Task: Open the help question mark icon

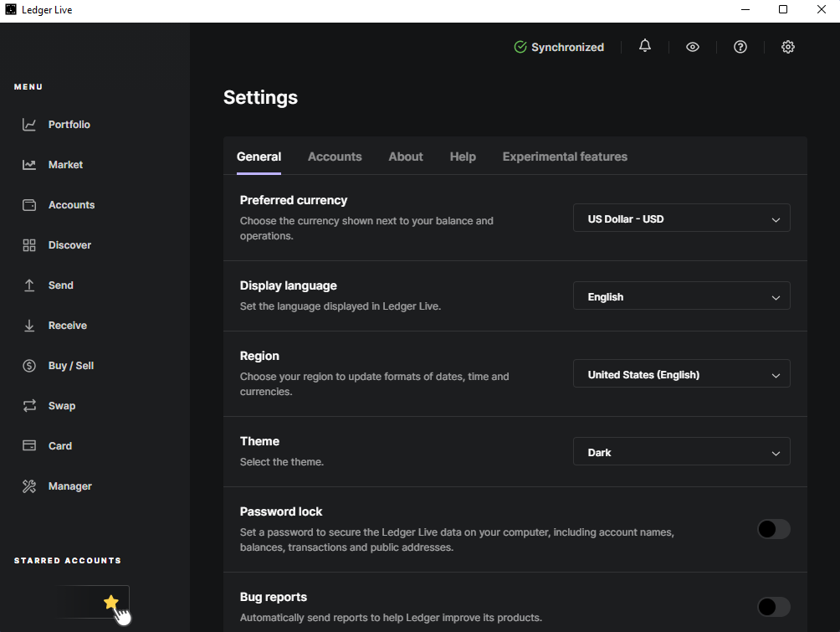Action: point(740,47)
